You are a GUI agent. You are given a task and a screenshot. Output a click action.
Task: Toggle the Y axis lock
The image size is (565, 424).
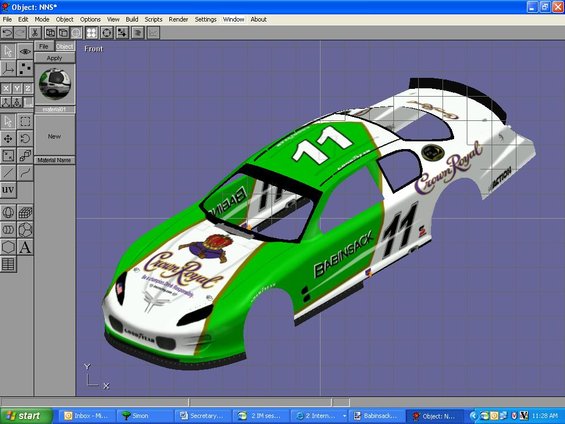coord(17,88)
